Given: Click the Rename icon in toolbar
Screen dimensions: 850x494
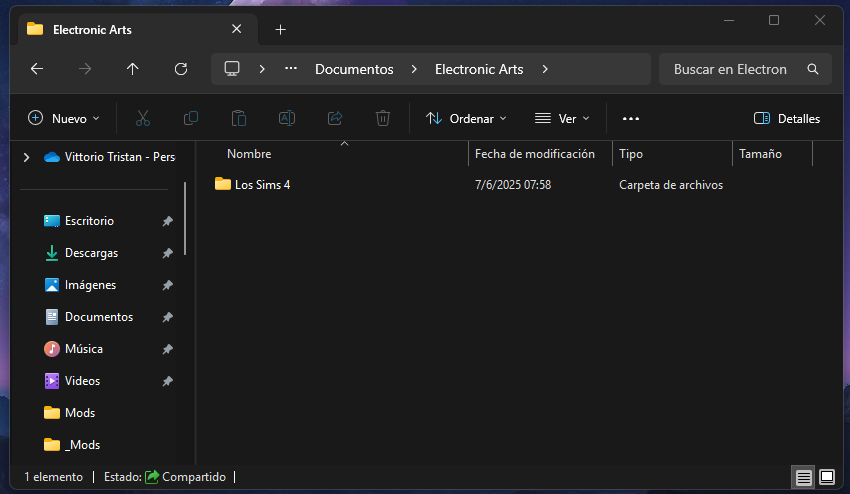Looking at the screenshot, I should point(287,118).
